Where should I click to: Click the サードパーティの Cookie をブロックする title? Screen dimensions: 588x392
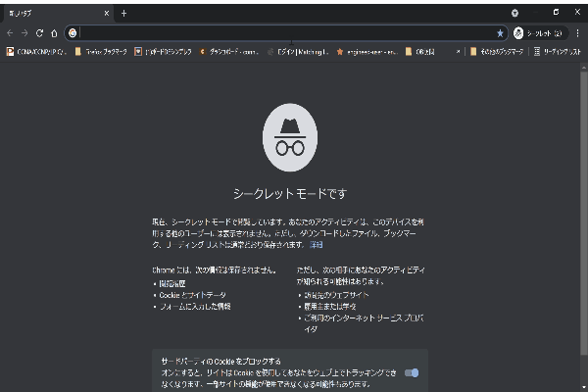pyautogui.click(x=220, y=362)
